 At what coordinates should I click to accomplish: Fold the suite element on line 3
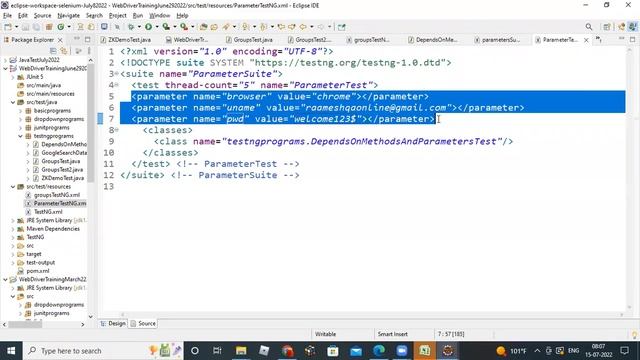click(117, 73)
